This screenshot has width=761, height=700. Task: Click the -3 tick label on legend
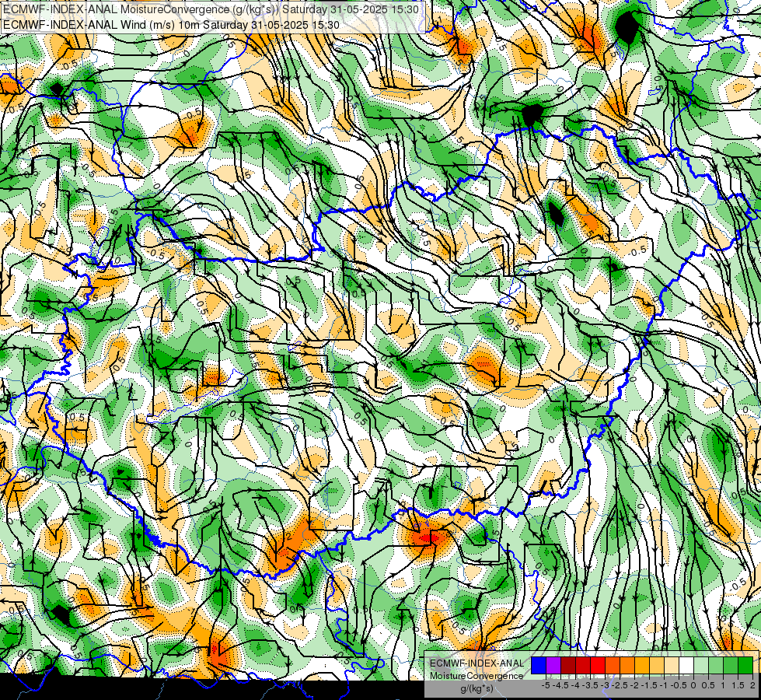[605, 685]
